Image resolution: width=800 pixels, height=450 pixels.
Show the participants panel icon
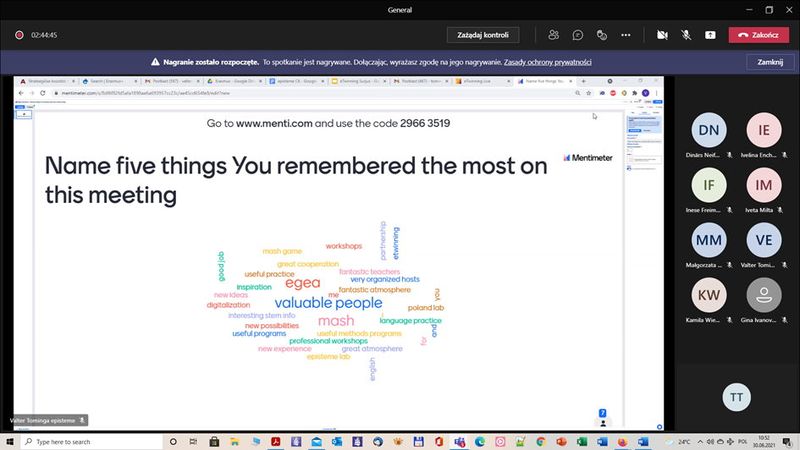(x=553, y=35)
